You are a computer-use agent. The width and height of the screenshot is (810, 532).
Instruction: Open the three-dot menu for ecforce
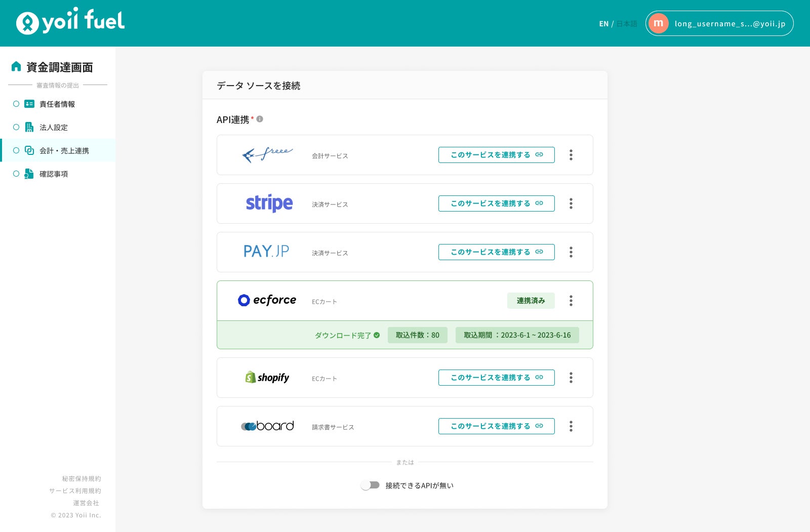coord(571,301)
